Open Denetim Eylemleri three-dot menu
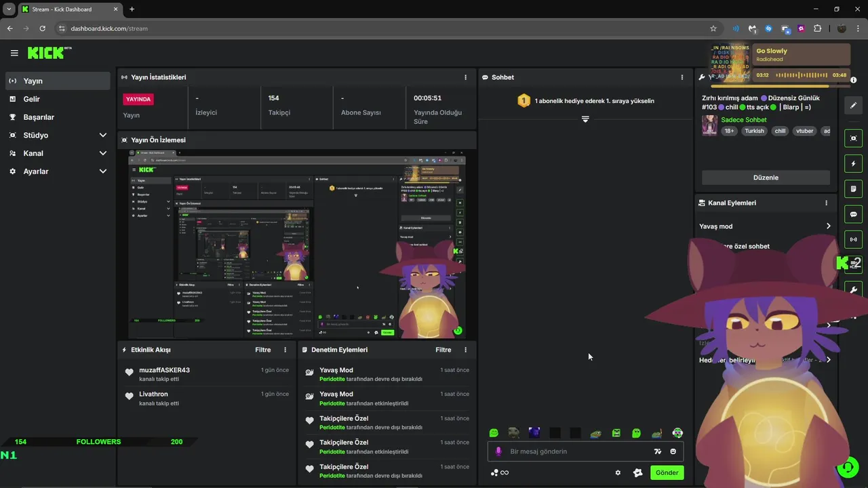The height and width of the screenshot is (488, 868). tap(465, 350)
